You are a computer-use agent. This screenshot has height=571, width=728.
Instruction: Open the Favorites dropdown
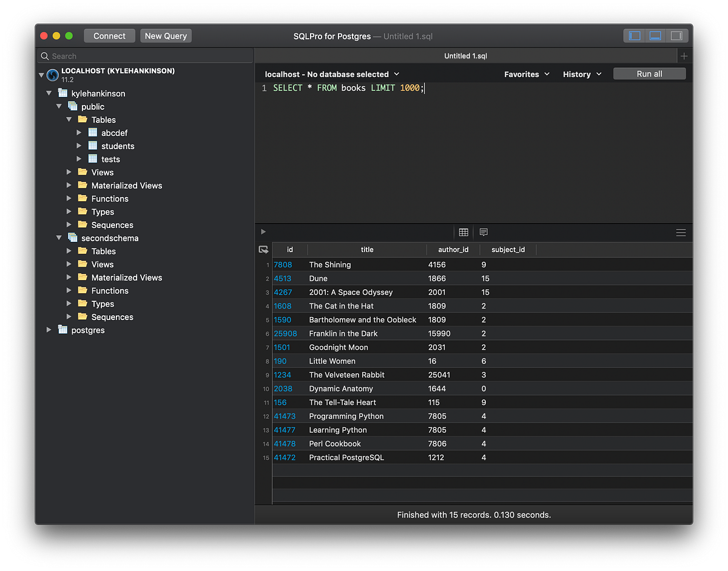(x=527, y=73)
